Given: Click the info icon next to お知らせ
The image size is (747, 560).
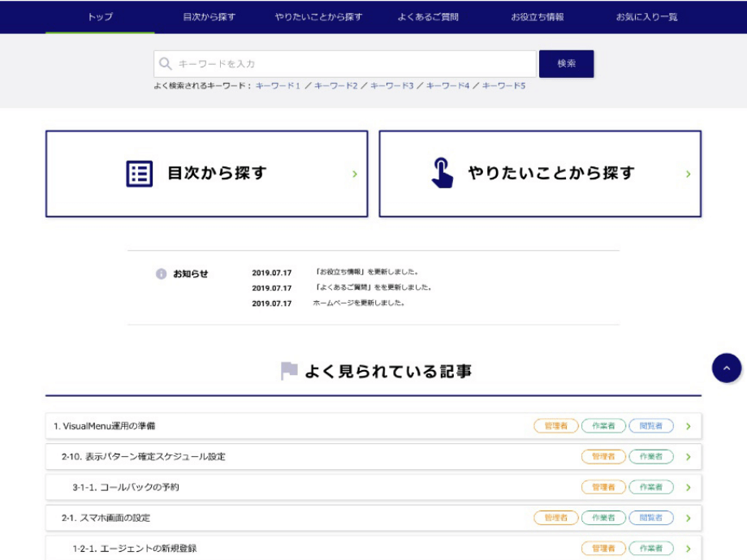Looking at the screenshot, I should pos(161,274).
